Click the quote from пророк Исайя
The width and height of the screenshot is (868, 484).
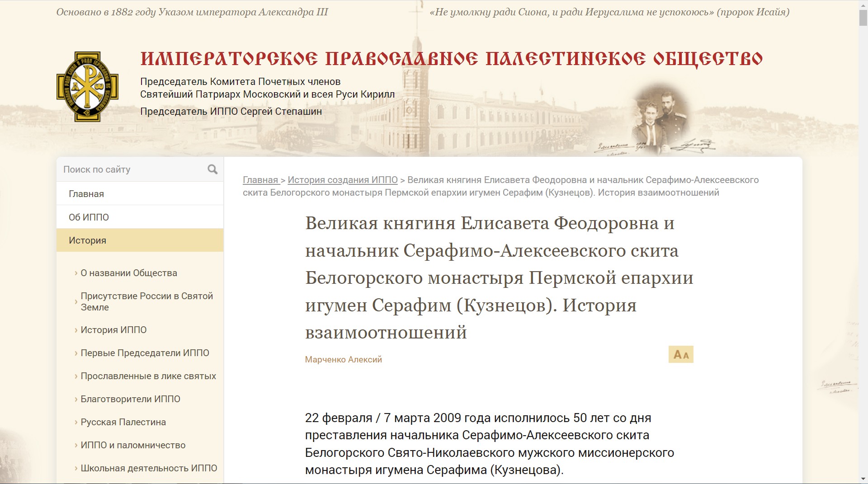click(609, 12)
